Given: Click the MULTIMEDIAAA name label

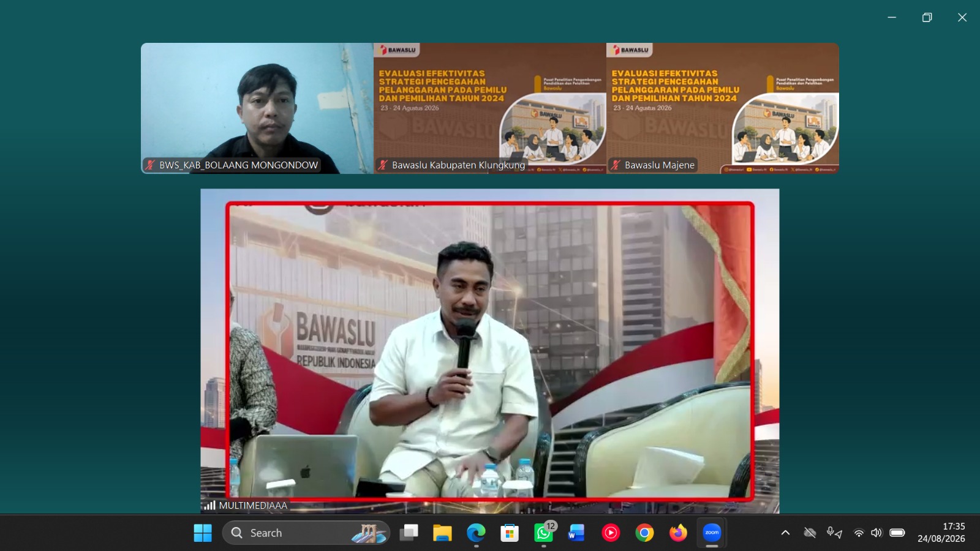Looking at the screenshot, I should point(253,506).
